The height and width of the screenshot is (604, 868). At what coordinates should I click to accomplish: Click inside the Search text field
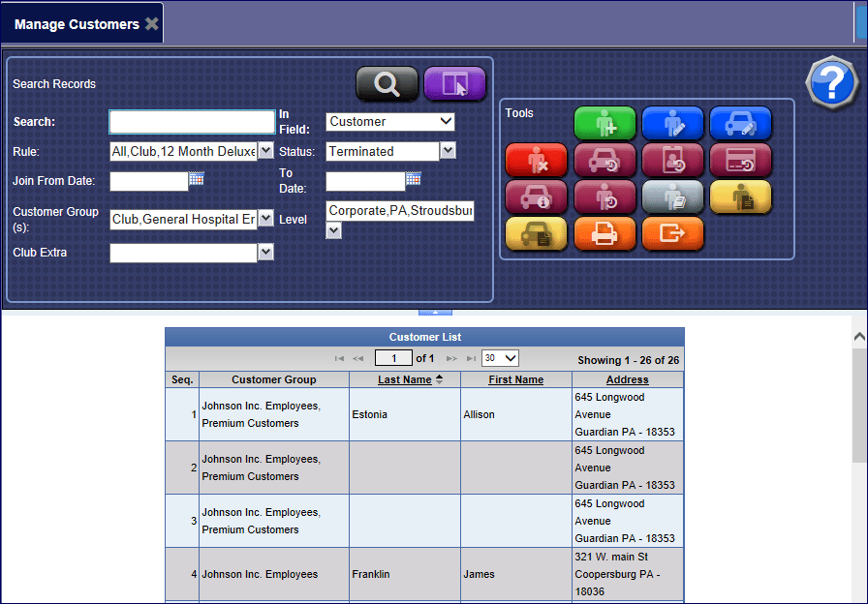click(191, 121)
